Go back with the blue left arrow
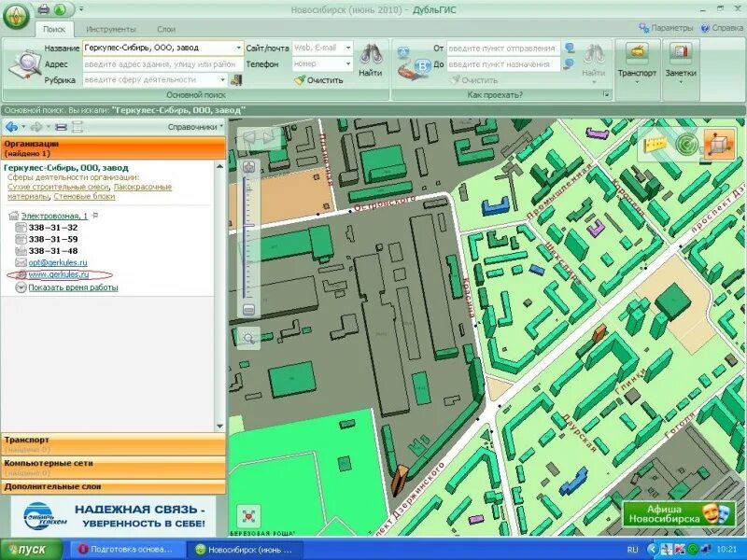The image size is (747, 560). [12, 127]
